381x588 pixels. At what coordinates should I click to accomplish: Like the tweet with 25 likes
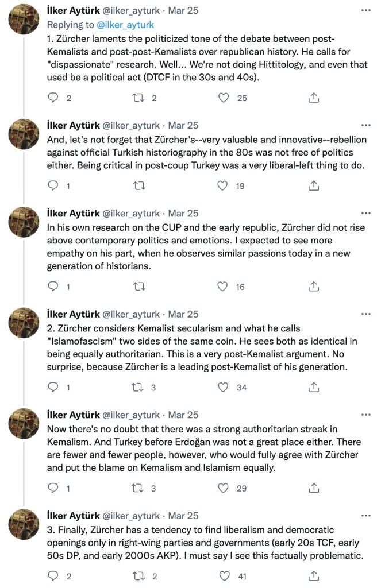[225, 98]
